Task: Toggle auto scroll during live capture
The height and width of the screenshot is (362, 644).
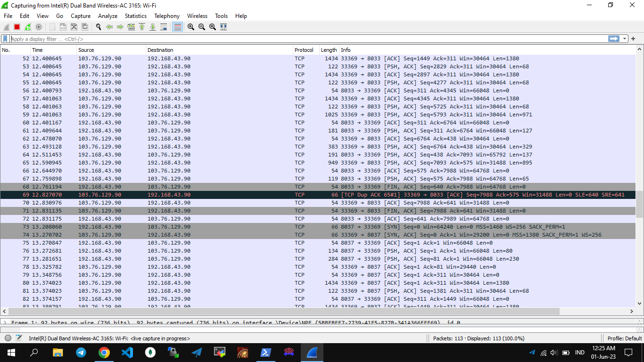Action: tap(164, 27)
